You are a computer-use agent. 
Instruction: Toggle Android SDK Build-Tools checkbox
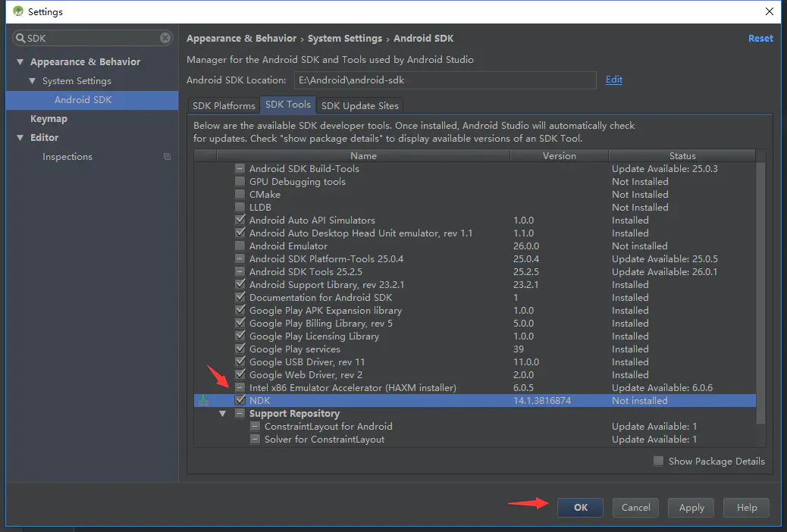[x=240, y=169]
